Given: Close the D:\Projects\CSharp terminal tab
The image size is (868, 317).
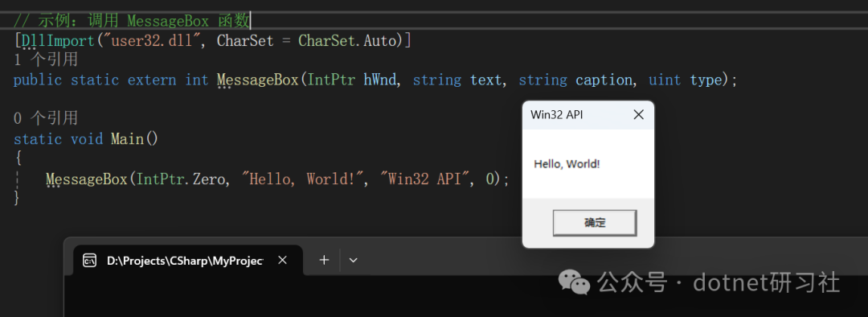Looking at the screenshot, I should pos(282,260).
